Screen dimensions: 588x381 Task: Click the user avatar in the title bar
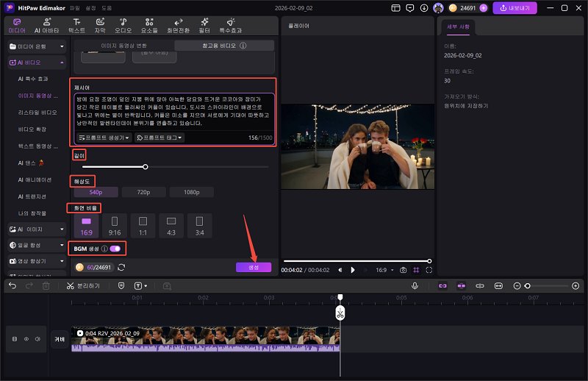[438, 8]
